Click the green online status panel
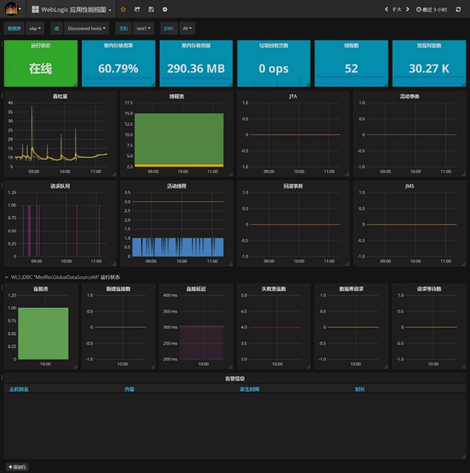This screenshot has width=470, height=473. [41, 63]
